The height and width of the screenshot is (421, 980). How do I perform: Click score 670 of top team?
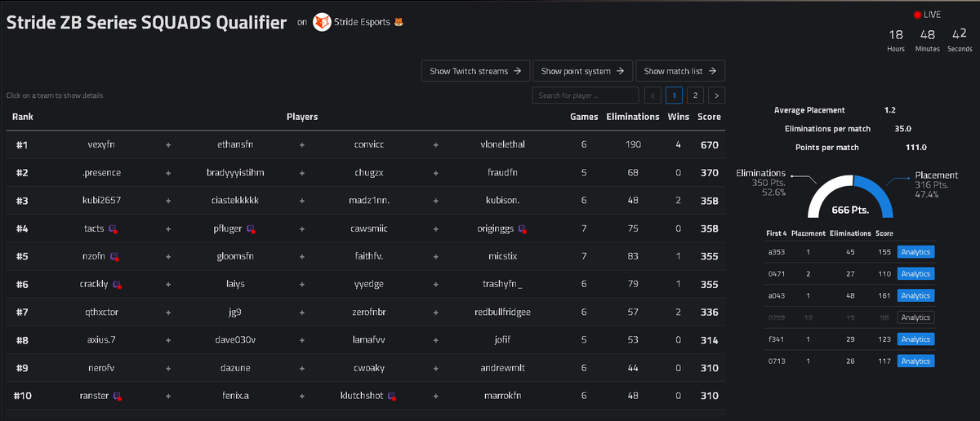click(x=709, y=144)
